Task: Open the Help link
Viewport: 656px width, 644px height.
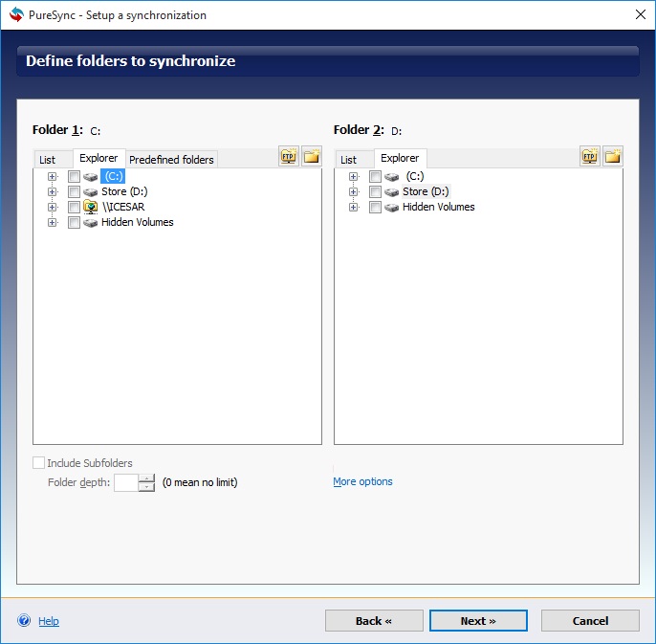Action: click(49, 621)
